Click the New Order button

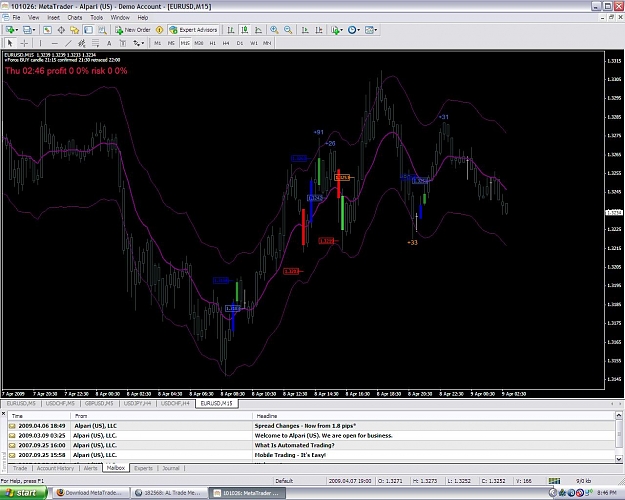[x=132, y=30]
